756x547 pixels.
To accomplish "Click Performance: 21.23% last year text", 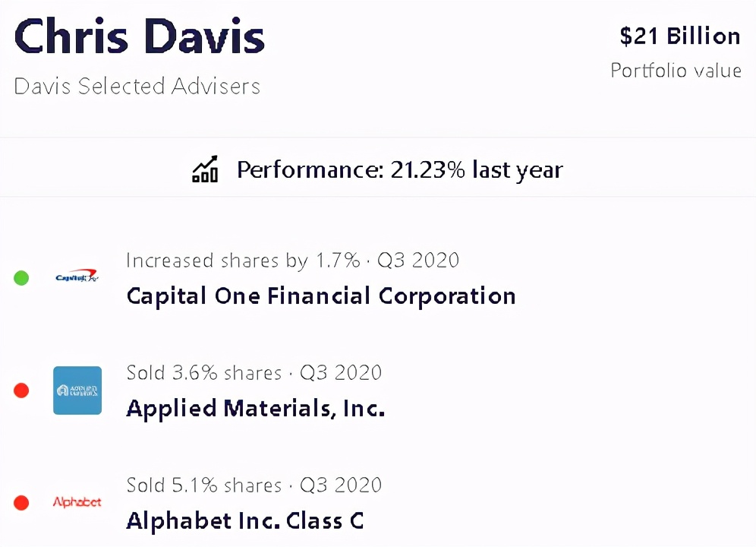I will [399, 169].
